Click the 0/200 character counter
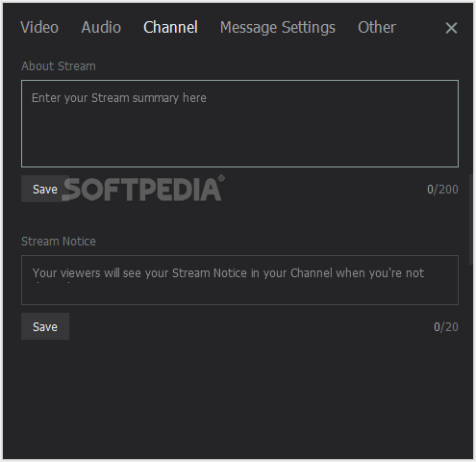 [x=442, y=190]
